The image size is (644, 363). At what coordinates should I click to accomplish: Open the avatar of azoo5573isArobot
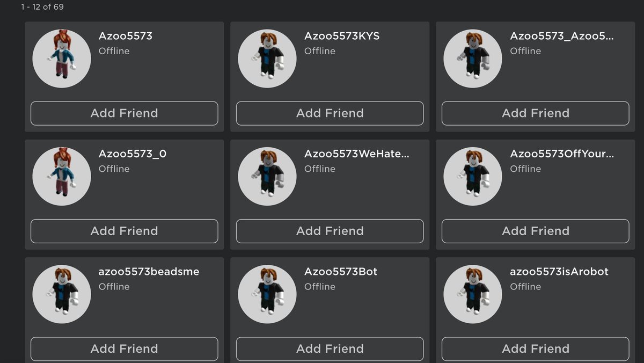point(473,294)
